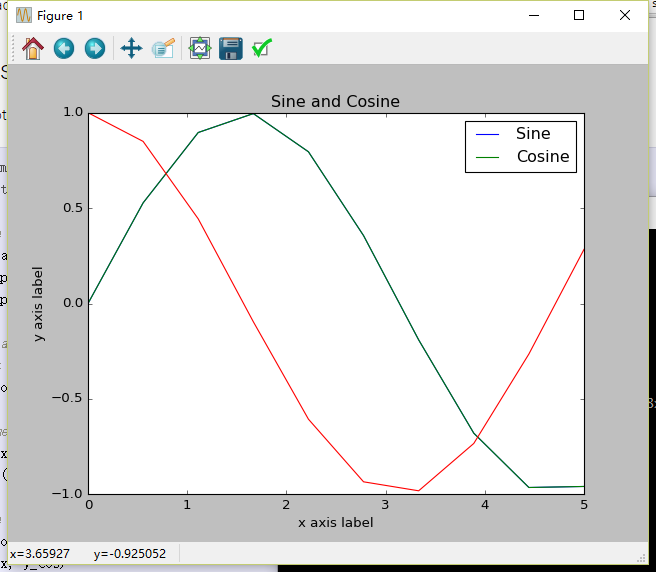Click the 1.0 y-axis tick label
Image resolution: width=656 pixels, height=572 pixels.
pos(73,112)
